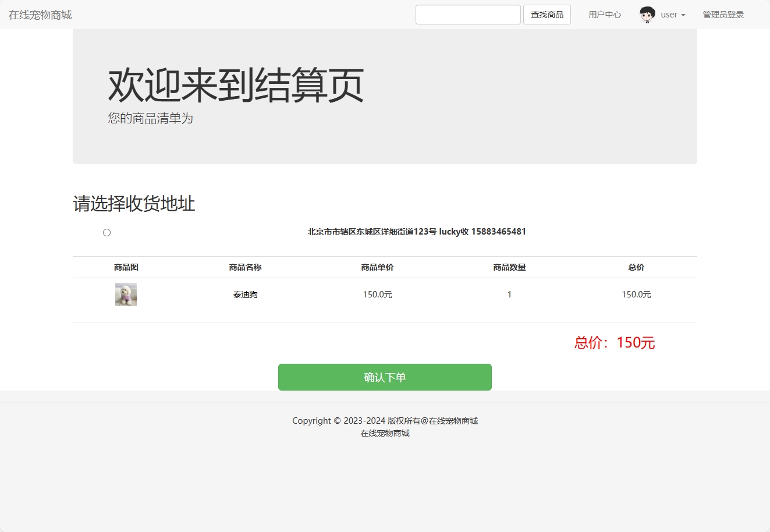Click the footer 在线宠物商城 text
This screenshot has height=532, width=770.
385,433
